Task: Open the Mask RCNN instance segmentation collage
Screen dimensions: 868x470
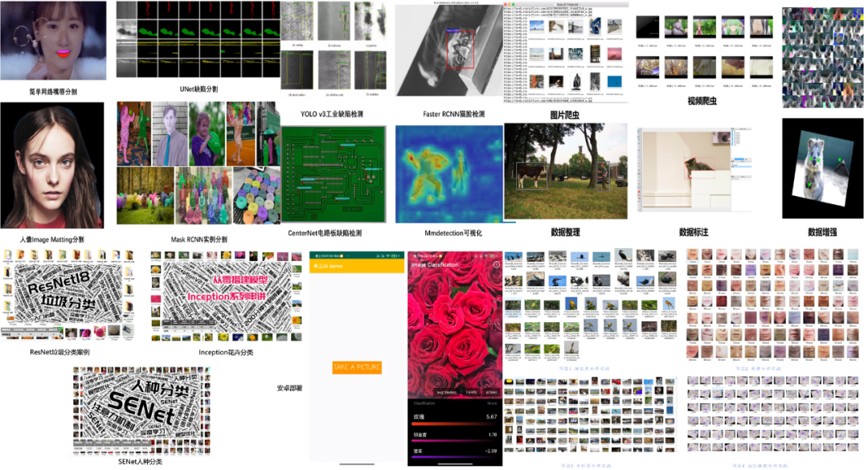Action: [x=199, y=163]
